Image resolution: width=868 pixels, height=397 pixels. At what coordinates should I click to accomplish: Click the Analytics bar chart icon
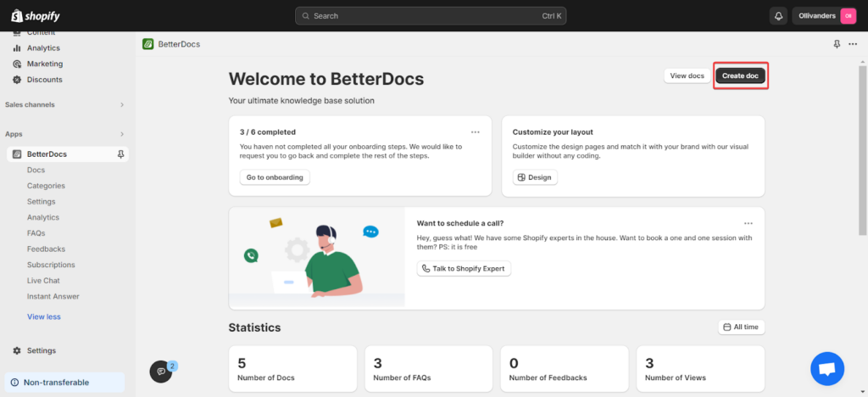pyautogui.click(x=17, y=48)
